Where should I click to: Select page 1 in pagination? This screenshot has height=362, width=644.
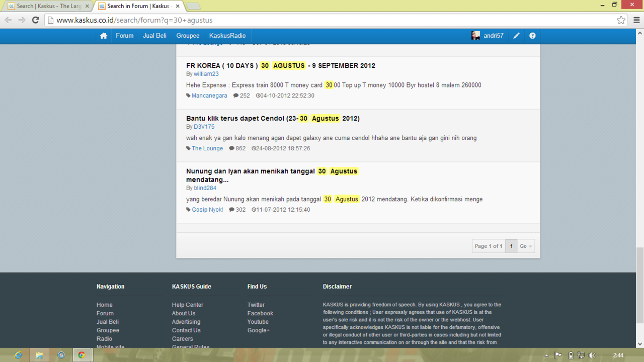(511, 246)
